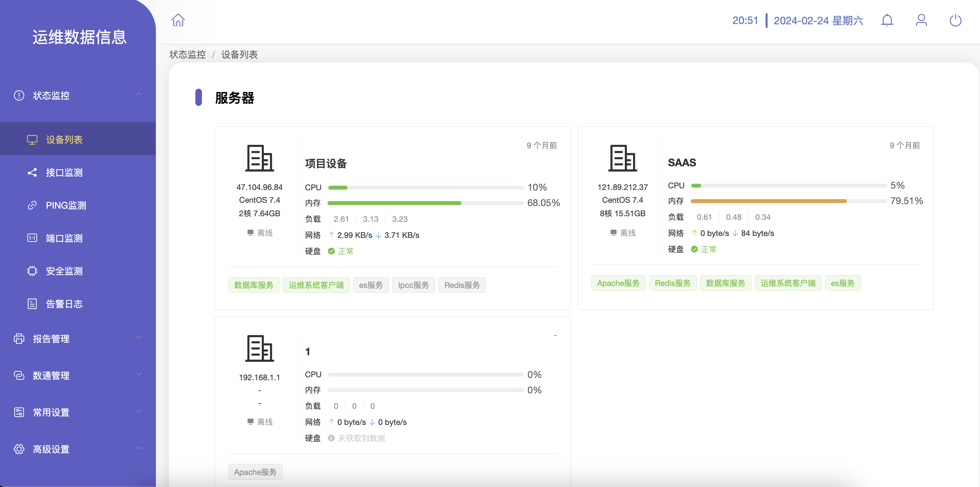Click the 状态监控 breadcrumb link
The image size is (980, 487).
pos(187,54)
